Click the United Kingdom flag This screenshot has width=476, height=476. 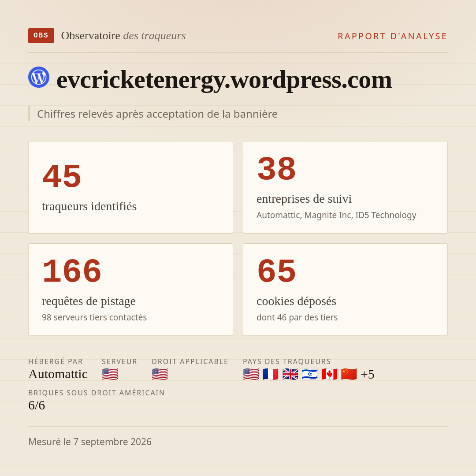pyautogui.click(x=290, y=374)
